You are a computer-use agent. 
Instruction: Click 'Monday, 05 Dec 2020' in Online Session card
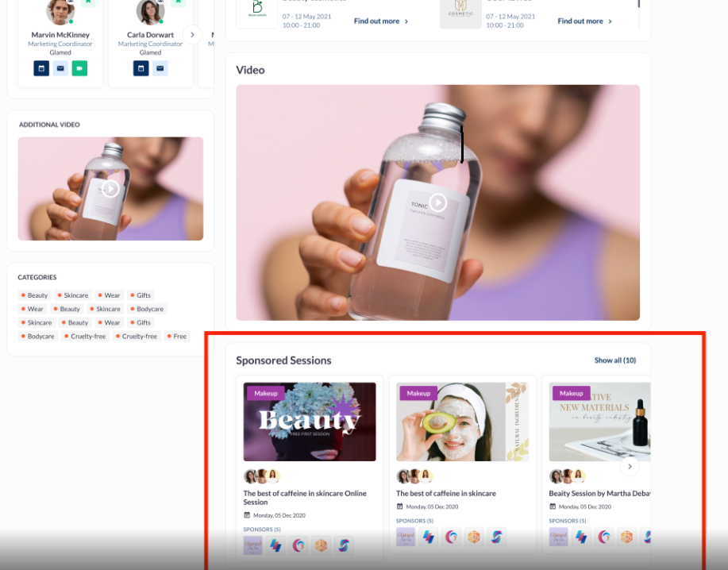click(x=279, y=515)
